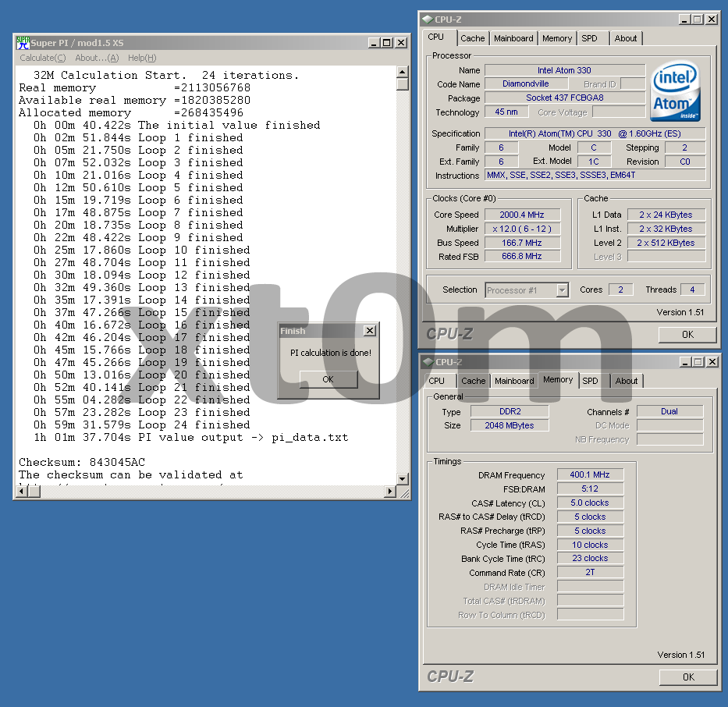The image size is (728, 707).
Task: Click the Loop 24 finished line
Action: (141, 425)
